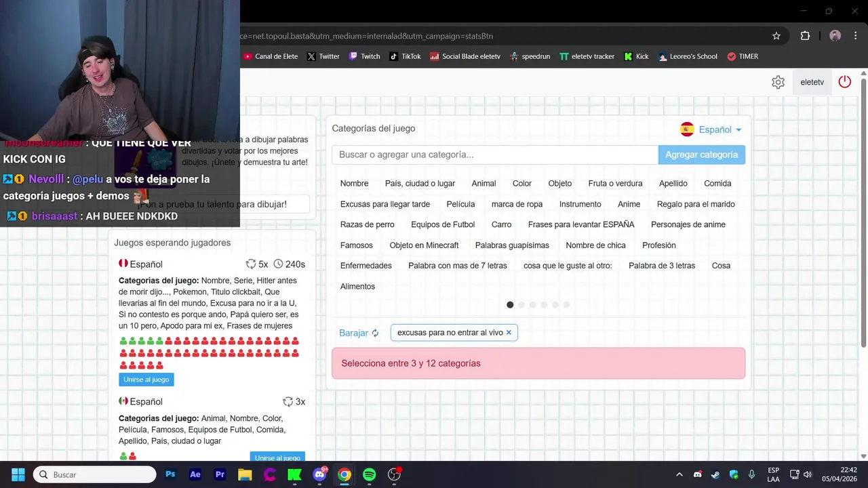Choose the Película category

point(461,204)
